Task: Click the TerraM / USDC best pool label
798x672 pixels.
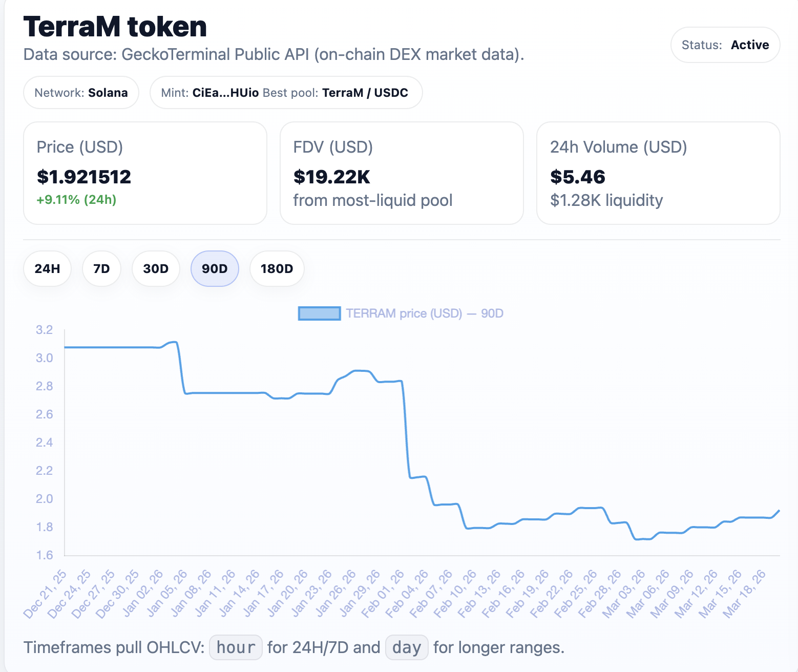Action: click(x=365, y=93)
